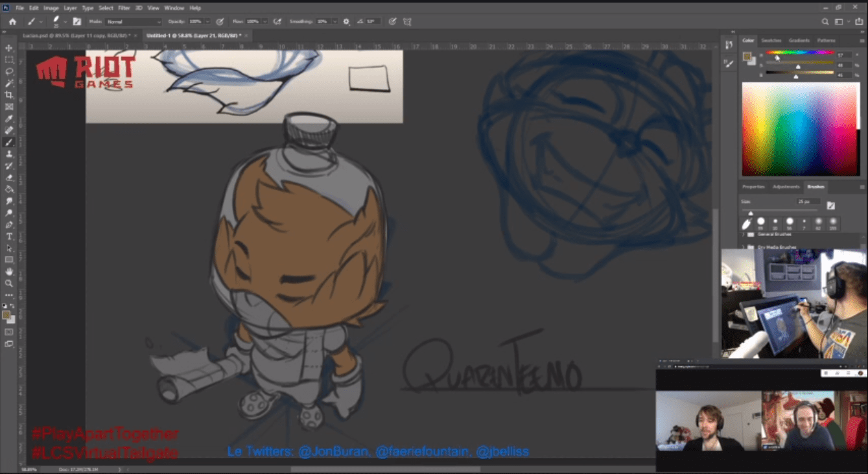Select the Pen tool
The height and width of the screenshot is (474, 868).
[9, 224]
